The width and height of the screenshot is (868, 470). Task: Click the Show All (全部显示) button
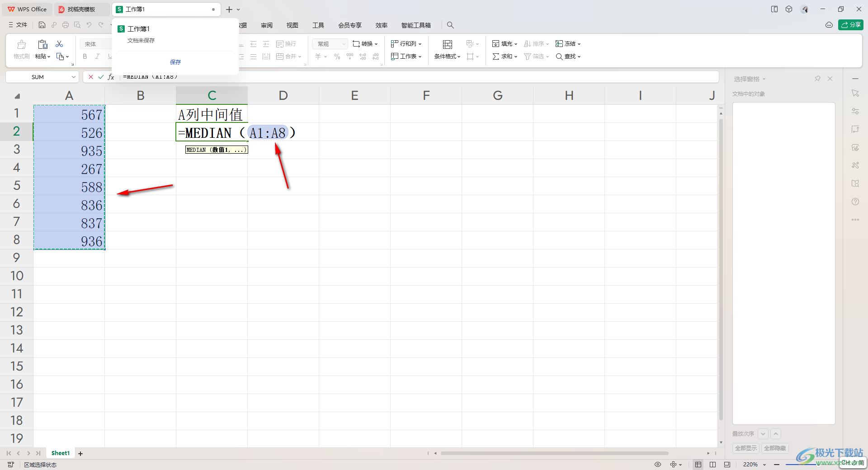[x=746, y=448]
